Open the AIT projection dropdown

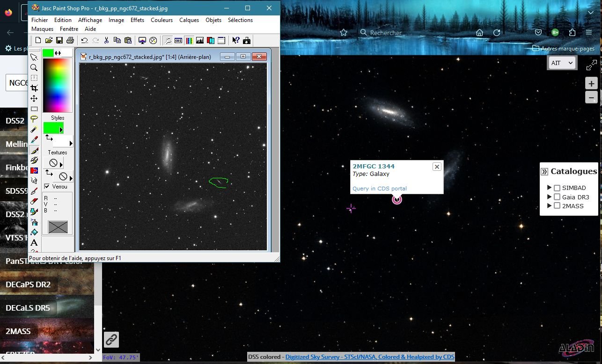tap(562, 63)
